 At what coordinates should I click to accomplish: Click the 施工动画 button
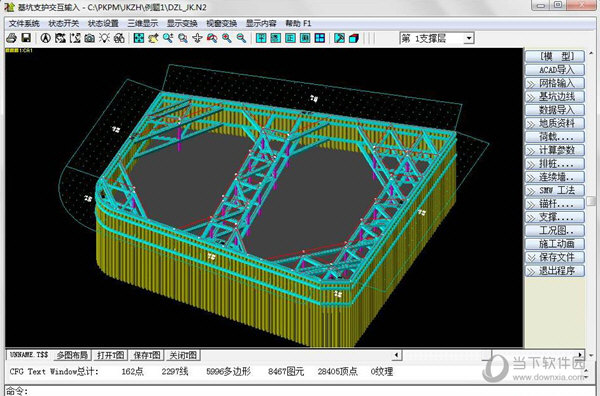tap(555, 244)
